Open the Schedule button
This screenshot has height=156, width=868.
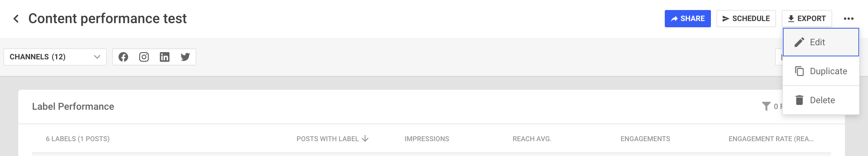[746, 19]
